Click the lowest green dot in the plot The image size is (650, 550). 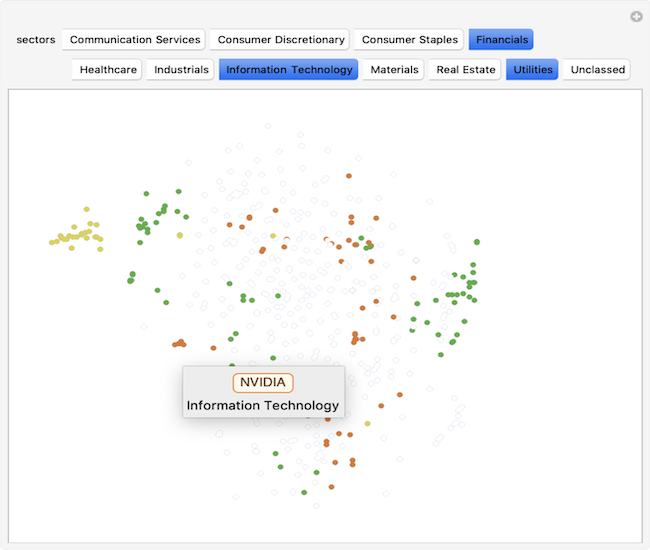click(306, 492)
